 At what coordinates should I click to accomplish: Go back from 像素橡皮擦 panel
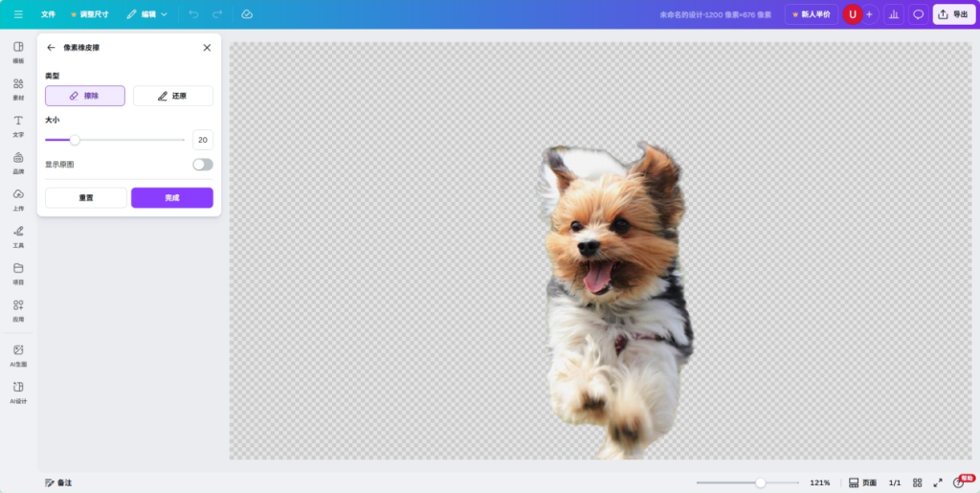click(52, 48)
